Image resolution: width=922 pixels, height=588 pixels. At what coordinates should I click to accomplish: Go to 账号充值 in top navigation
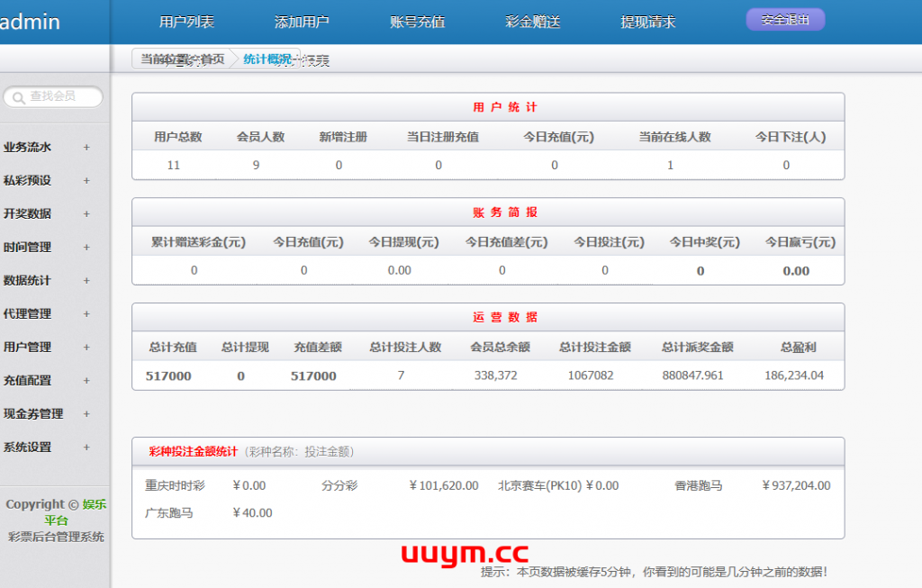418,23
